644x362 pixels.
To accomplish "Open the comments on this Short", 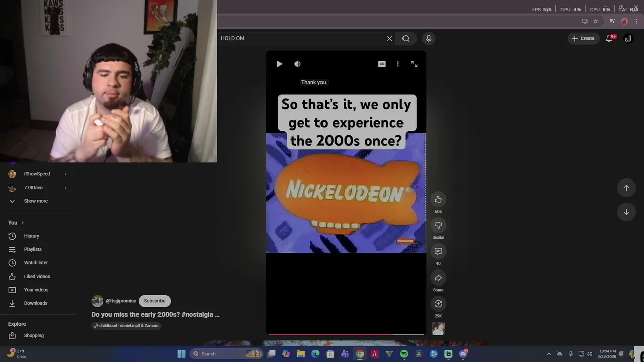I will [438, 251].
